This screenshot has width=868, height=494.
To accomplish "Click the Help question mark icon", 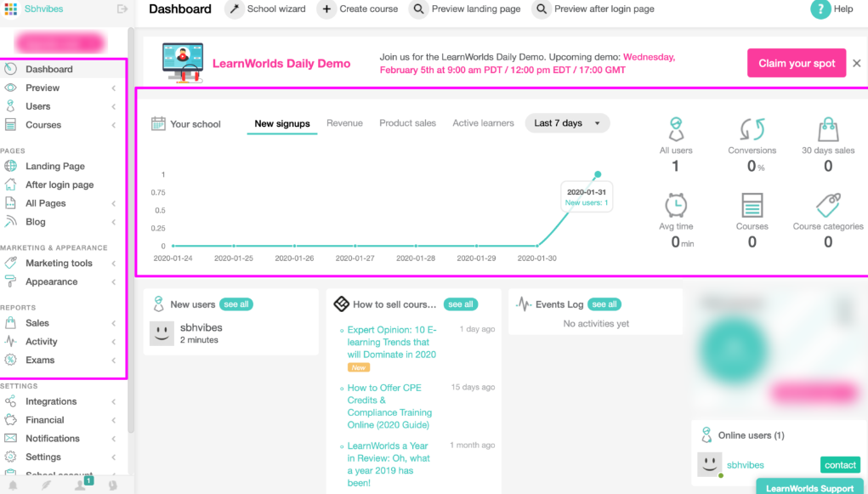I will [x=820, y=9].
